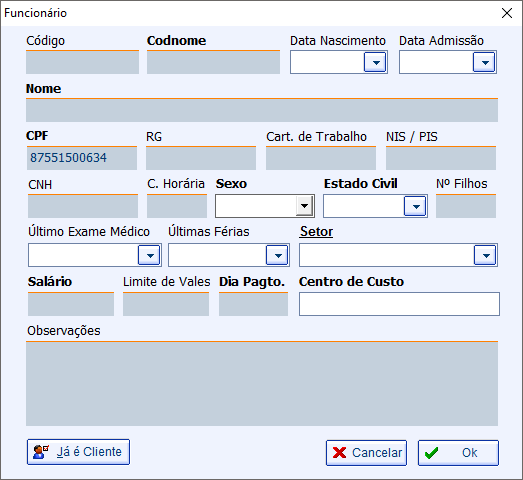523x480 pixels.
Task: Click the RG input field
Action: click(x=201, y=158)
